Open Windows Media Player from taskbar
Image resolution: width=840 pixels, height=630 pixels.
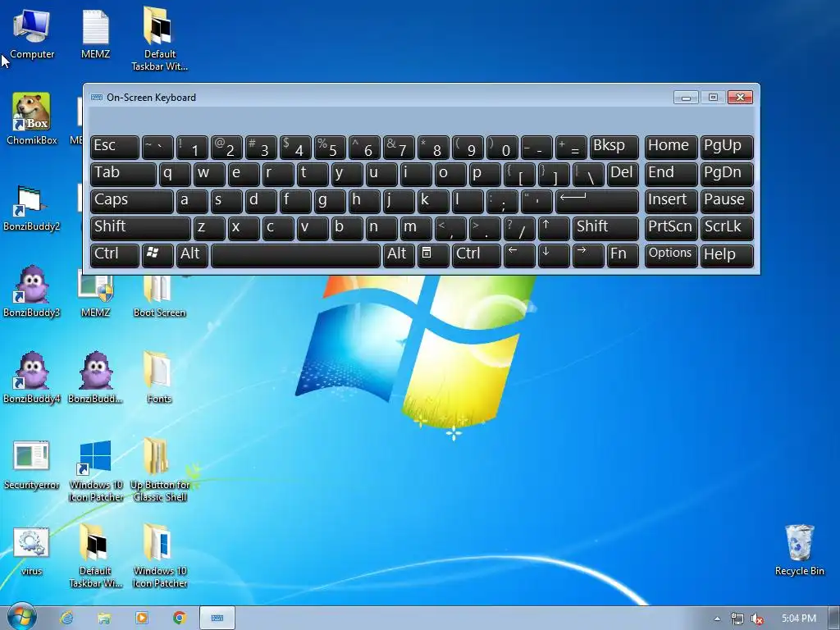click(141, 619)
